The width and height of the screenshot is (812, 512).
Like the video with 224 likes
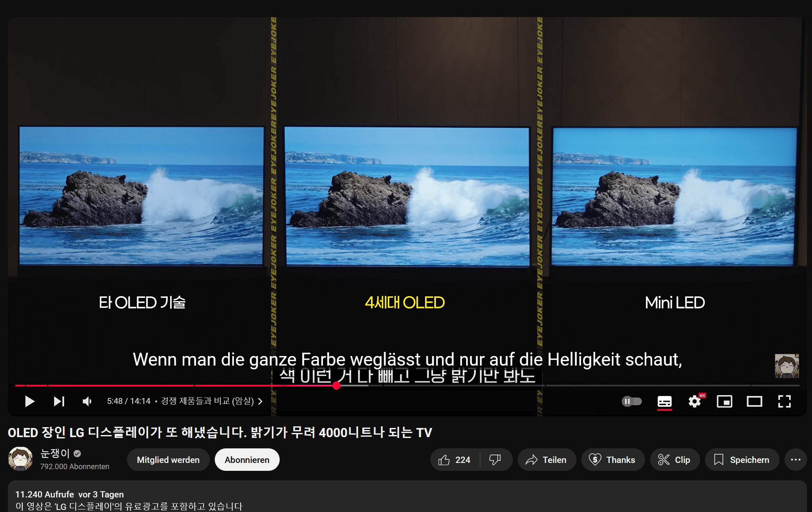(x=454, y=460)
